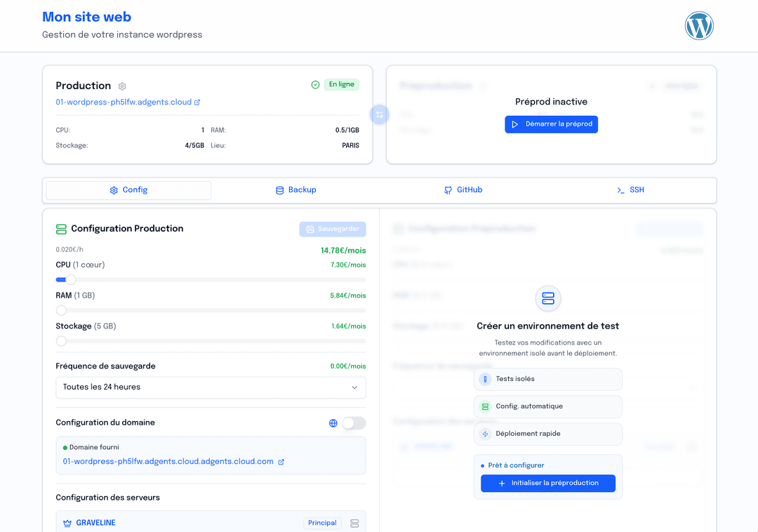Switch to the Backup tab
Viewport: 758px width, 532px height.
(295, 189)
